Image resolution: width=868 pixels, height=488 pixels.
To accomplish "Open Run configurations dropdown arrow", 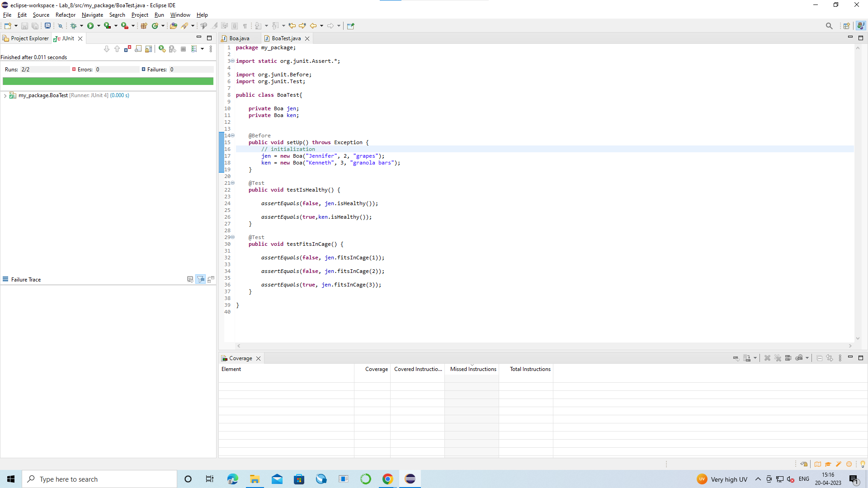I will (99, 26).
